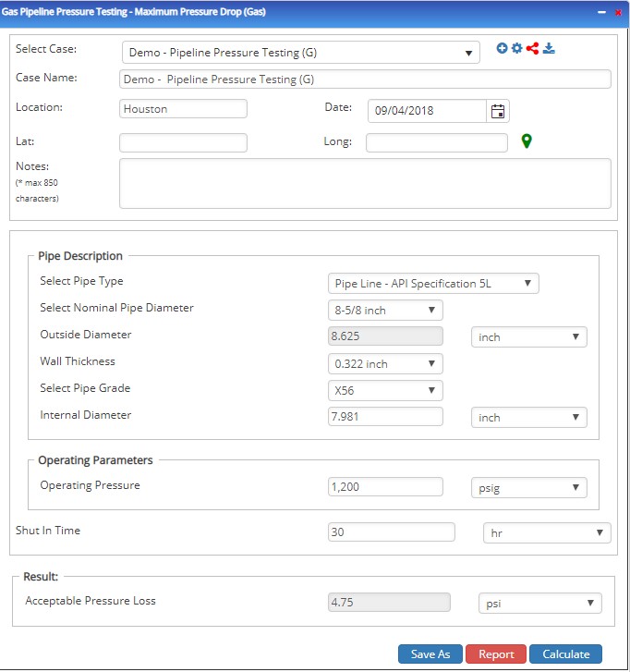Screen dimensions: 630x672
Task: Click the Date field 09/04/2018
Action: (x=427, y=111)
